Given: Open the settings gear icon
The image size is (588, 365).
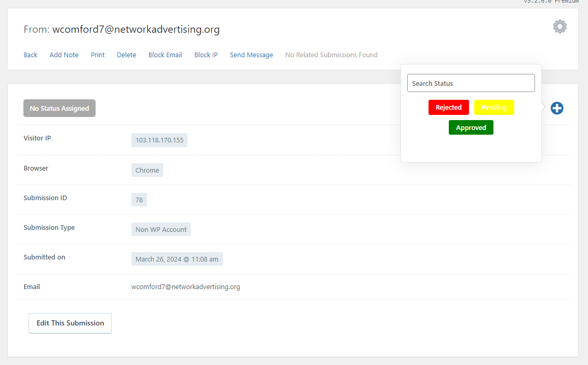Looking at the screenshot, I should [x=559, y=26].
